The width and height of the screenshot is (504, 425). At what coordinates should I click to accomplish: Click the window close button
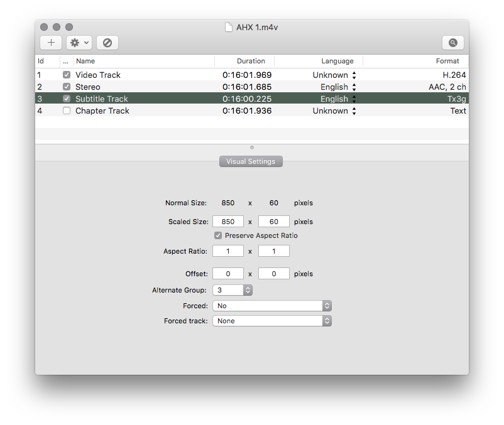click(x=44, y=27)
